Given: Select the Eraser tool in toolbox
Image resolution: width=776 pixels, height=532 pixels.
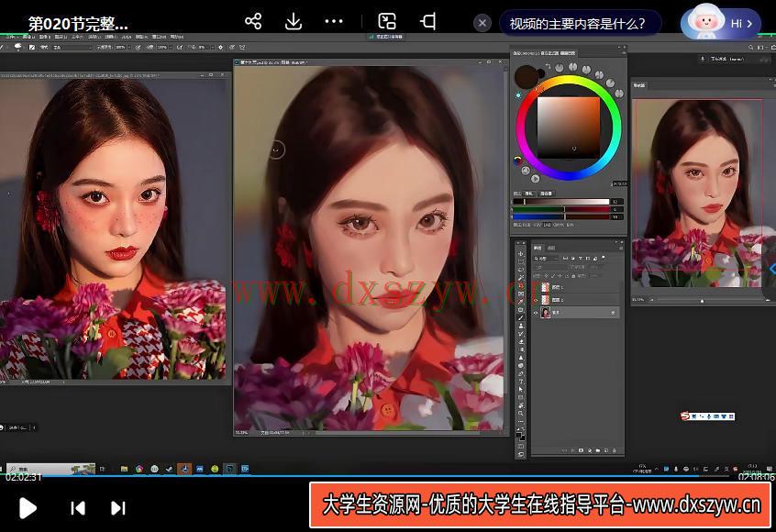Looking at the screenshot, I should (x=521, y=342).
